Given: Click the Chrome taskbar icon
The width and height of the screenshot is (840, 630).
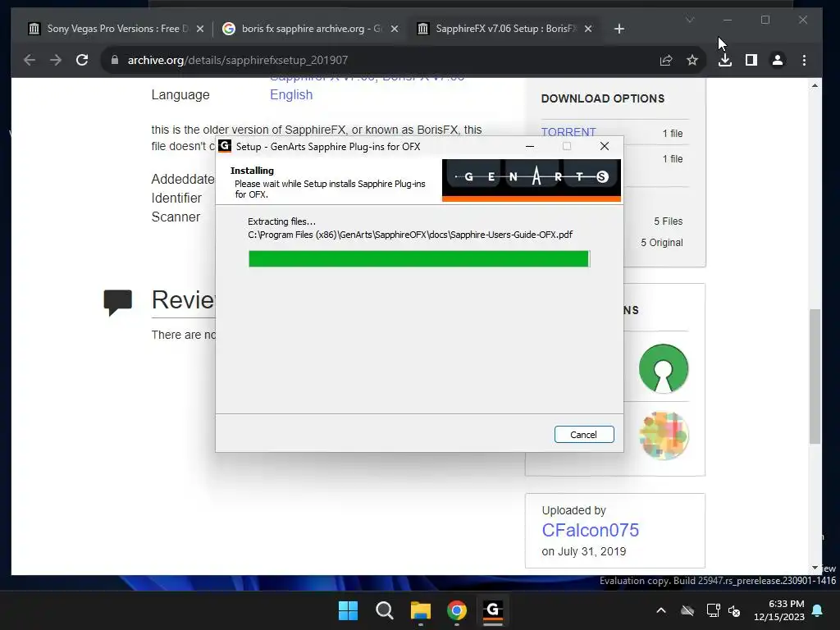Looking at the screenshot, I should 456,610.
